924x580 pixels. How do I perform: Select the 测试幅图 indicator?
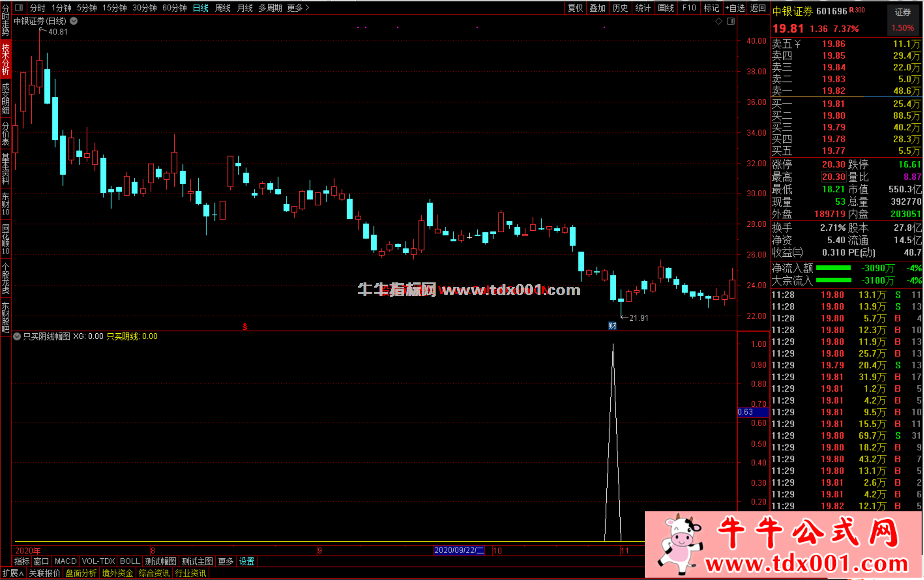pyautogui.click(x=161, y=561)
